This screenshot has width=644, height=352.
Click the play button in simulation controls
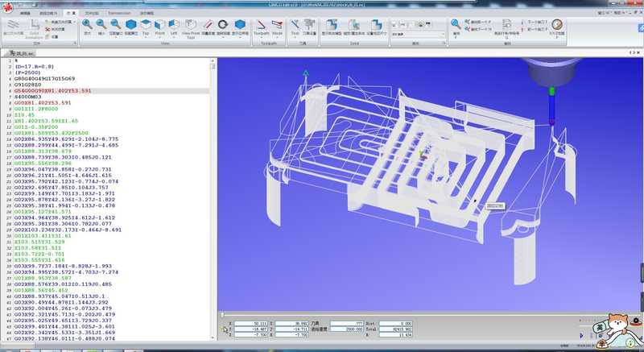[581, 334]
